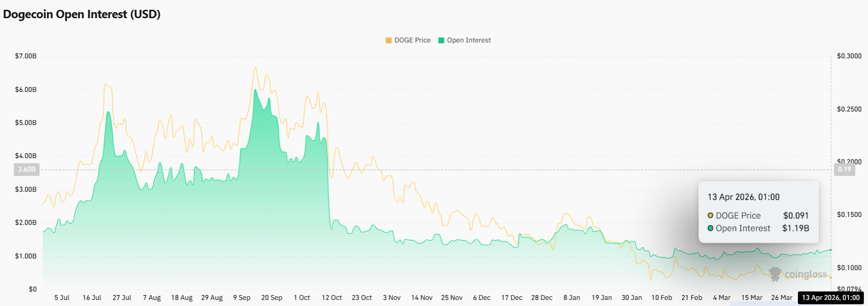Click the Dogecoin Open Interest (USD) title
Image resolution: width=868 pixels, height=306 pixels.
coord(82,14)
